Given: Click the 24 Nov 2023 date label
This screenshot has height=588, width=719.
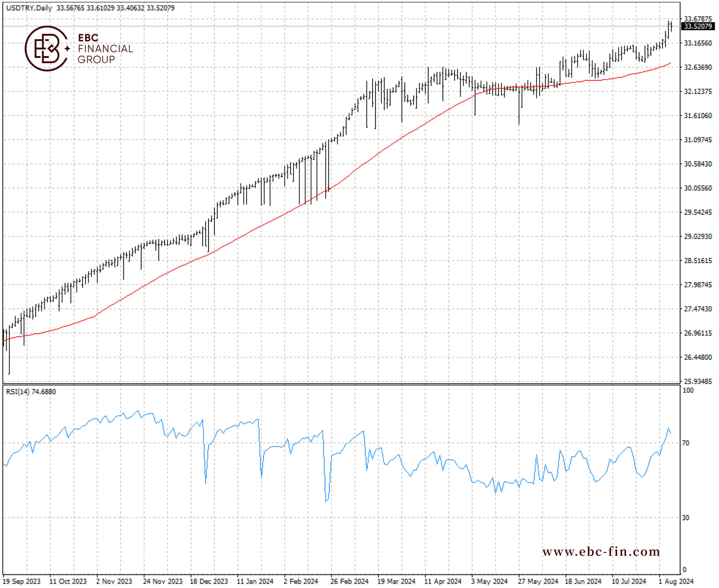Looking at the screenshot, I should [x=162, y=581].
